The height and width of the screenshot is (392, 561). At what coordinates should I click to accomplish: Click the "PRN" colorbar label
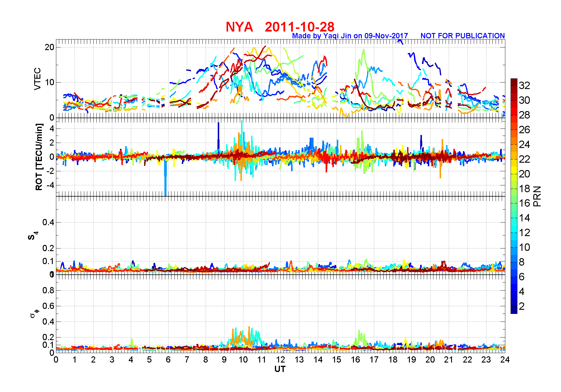[x=537, y=196]
